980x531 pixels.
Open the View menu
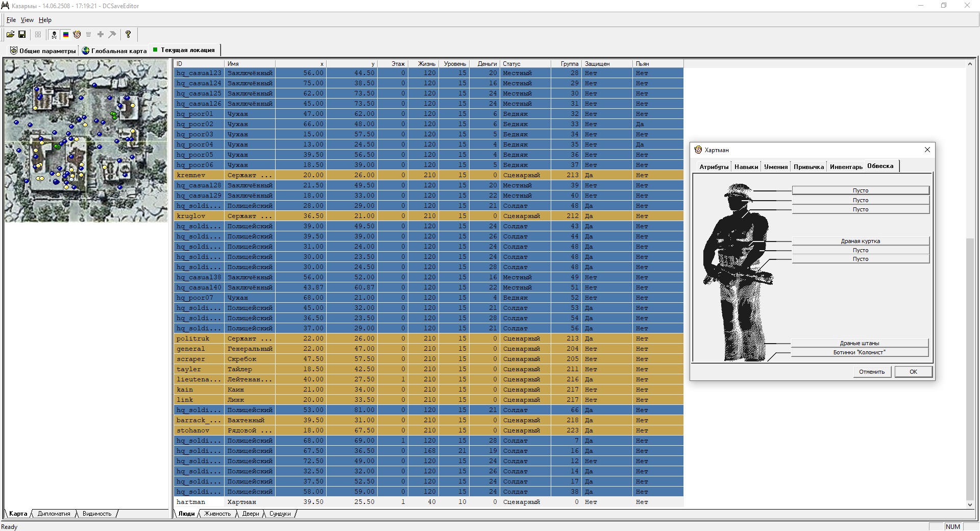click(27, 20)
